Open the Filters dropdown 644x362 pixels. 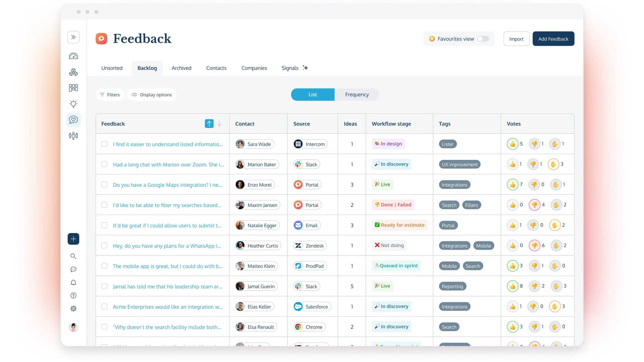[110, 95]
